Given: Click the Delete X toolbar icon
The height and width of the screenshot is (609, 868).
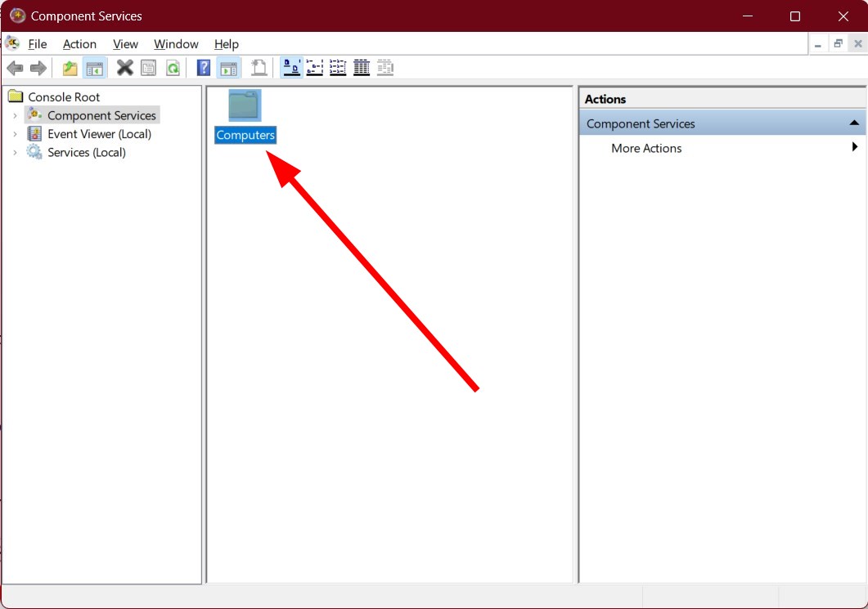Looking at the screenshot, I should [124, 68].
